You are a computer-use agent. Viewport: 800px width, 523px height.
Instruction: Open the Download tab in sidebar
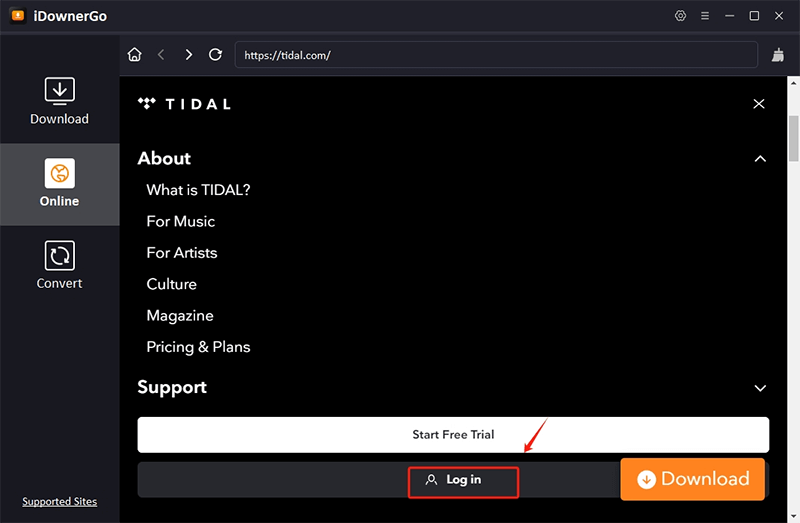pyautogui.click(x=59, y=102)
